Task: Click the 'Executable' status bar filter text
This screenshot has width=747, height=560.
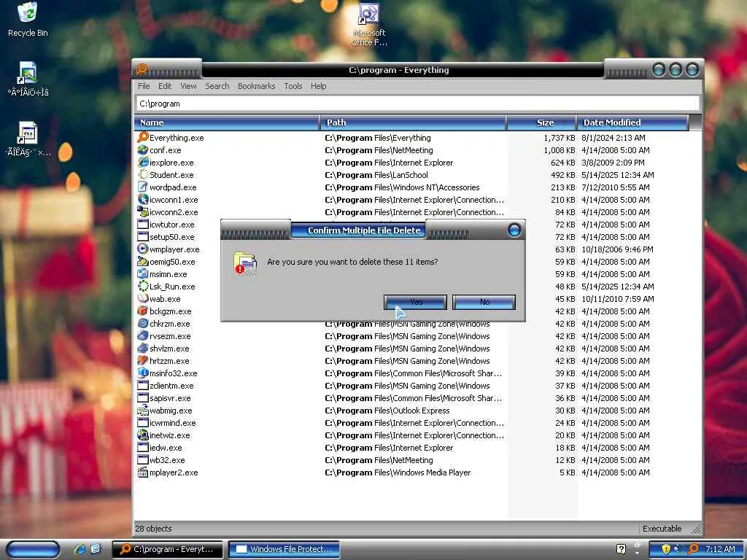Action: click(662, 529)
